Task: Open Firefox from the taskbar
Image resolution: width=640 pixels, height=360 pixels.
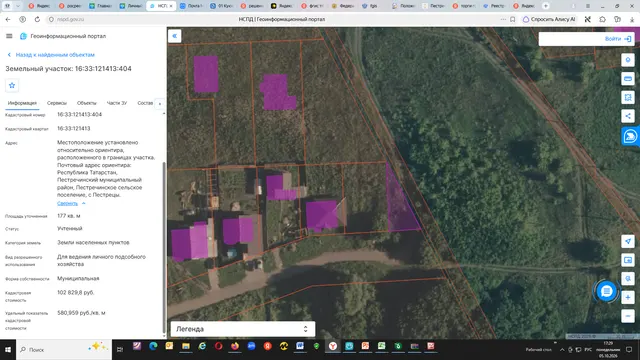Action: [235, 346]
